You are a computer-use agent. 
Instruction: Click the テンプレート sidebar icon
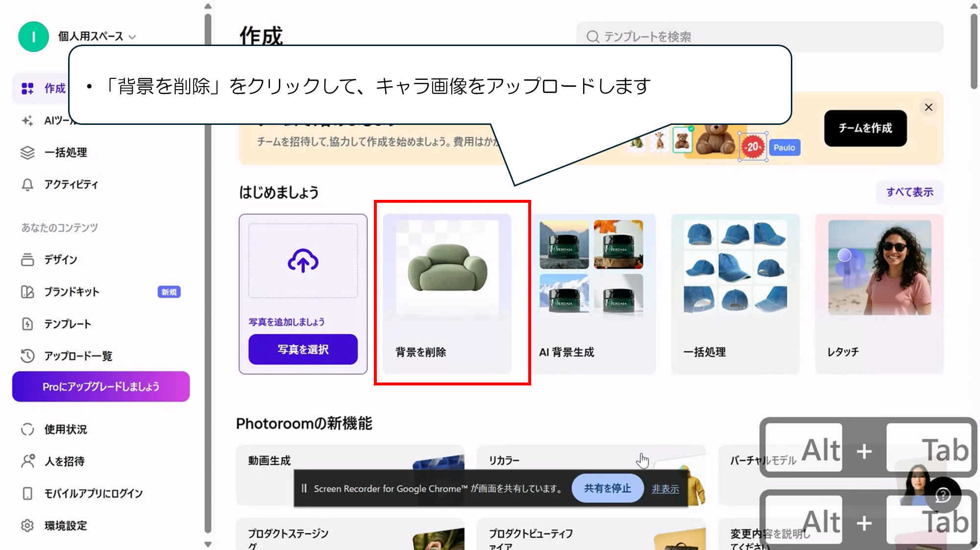pos(27,324)
